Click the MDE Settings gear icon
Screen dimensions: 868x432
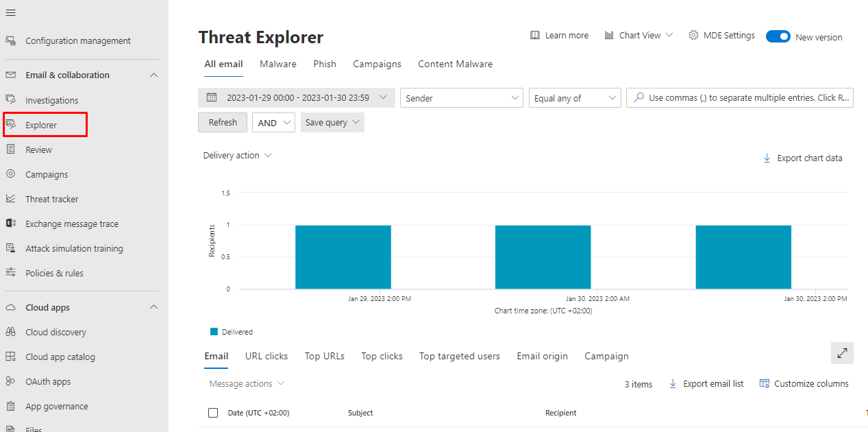coord(693,36)
